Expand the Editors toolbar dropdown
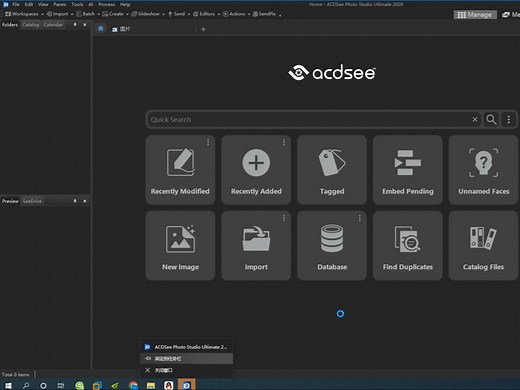The image size is (520, 390). [x=219, y=14]
